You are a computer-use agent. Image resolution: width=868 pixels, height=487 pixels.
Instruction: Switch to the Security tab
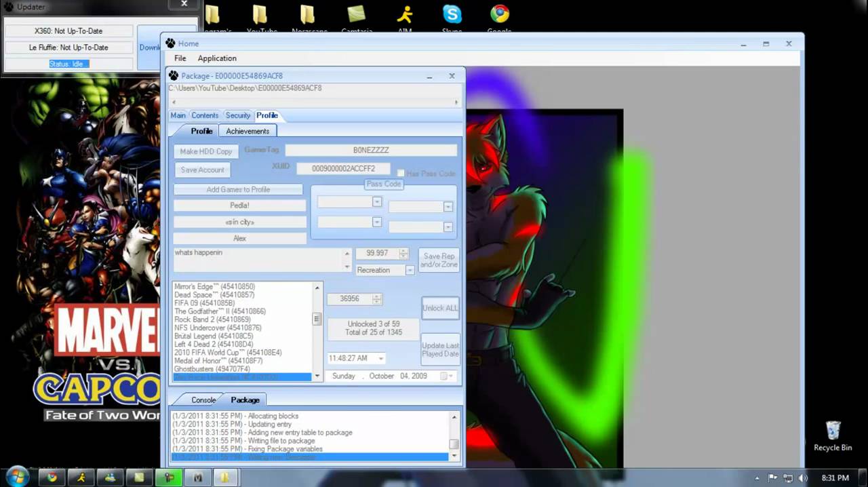point(238,115)
